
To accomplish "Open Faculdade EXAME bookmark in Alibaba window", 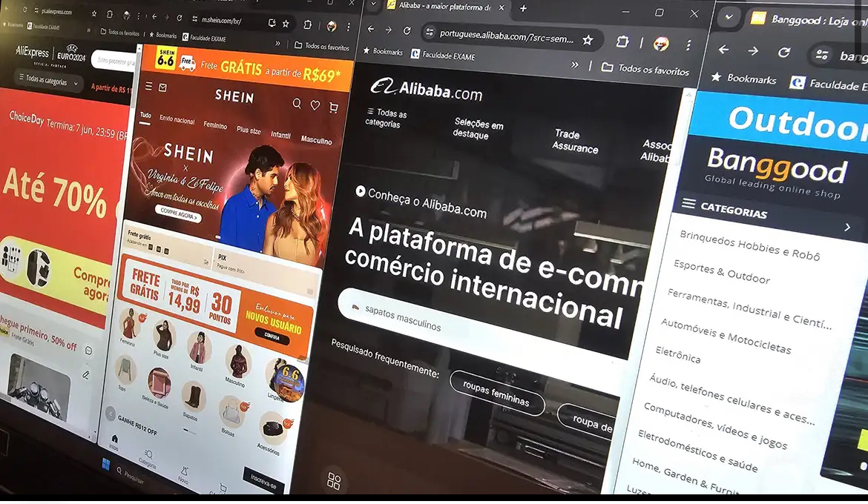I will tap(443, 56).
